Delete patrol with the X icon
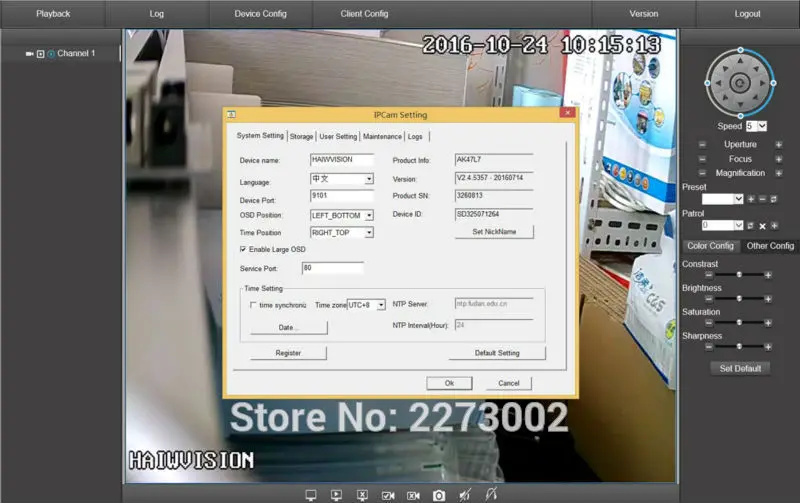 pyautogui.click(x=762, y=226)
